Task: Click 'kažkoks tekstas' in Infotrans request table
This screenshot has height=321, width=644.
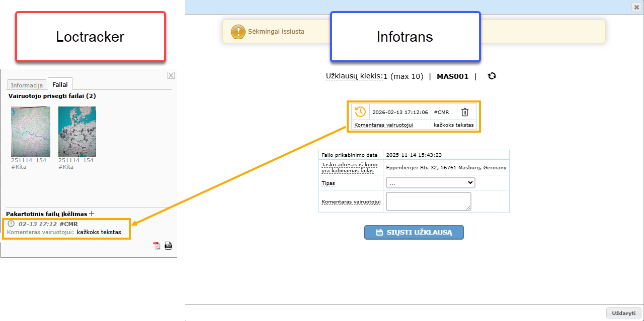Action: (x=454, y=125)
